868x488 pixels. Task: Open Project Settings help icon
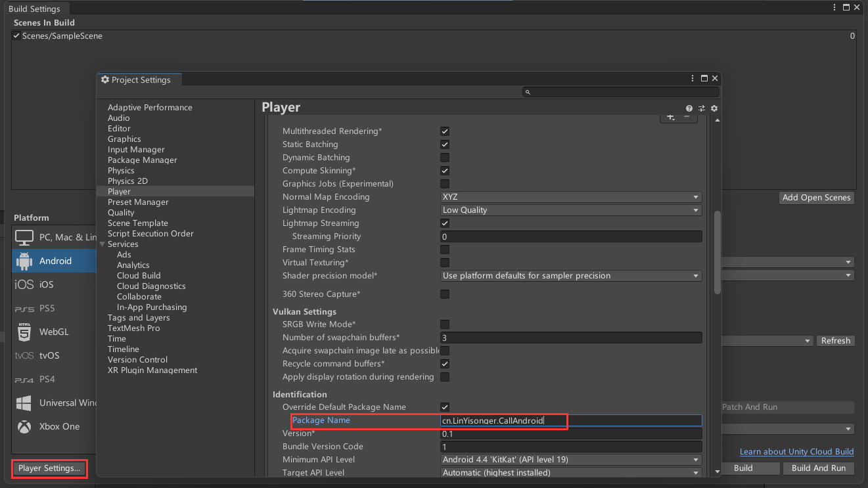tap(689, 108)
